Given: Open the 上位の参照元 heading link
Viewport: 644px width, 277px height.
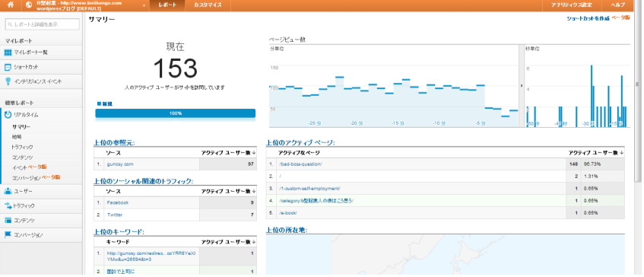Looking at the screenshot, I should click(114, 142).
